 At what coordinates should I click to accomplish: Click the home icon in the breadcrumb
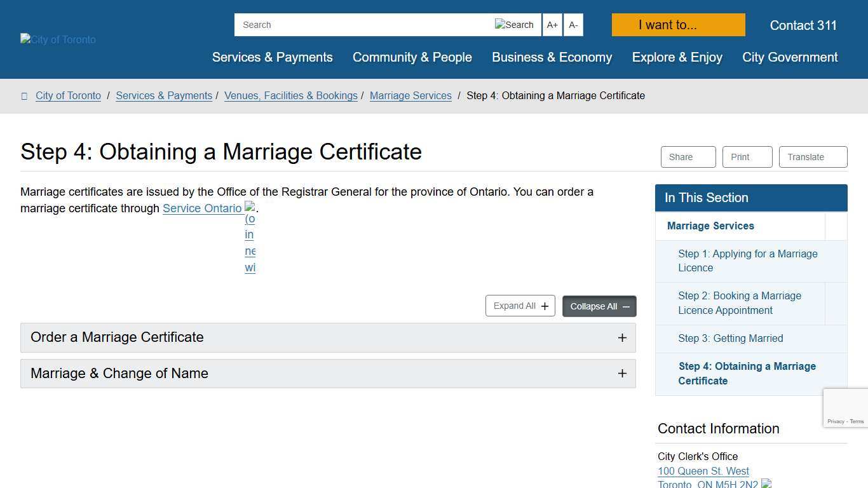click(24, 95)
